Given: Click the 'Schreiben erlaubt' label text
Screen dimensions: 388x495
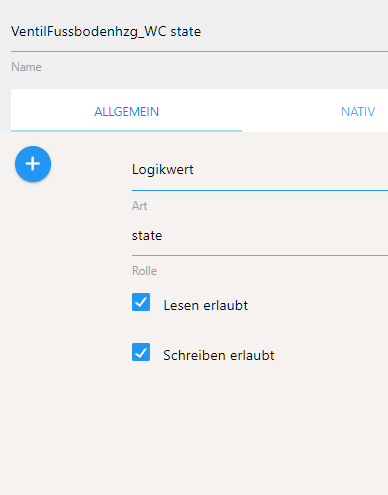Looking at the screenshot, I should (x=219, y=355).
